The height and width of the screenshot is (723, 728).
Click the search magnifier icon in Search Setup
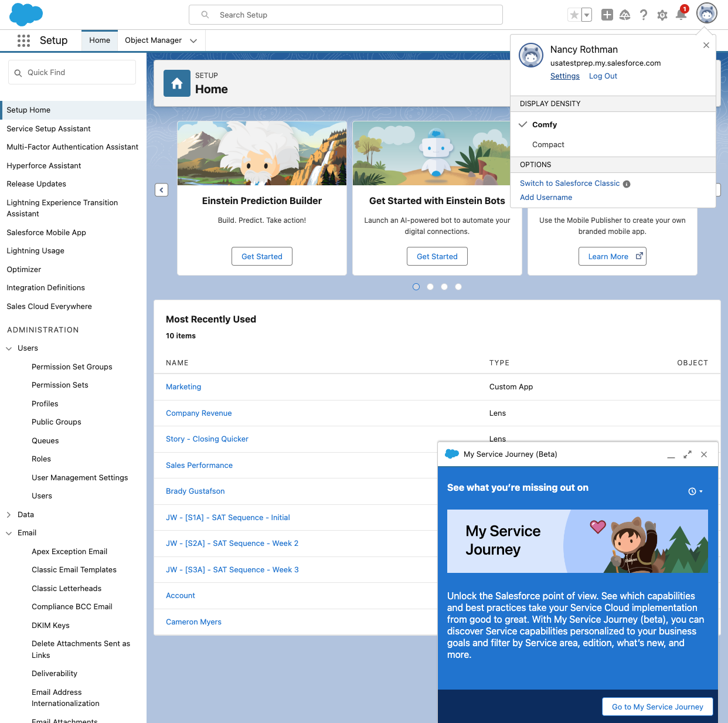pyautogui.click(x=205, y=15)
